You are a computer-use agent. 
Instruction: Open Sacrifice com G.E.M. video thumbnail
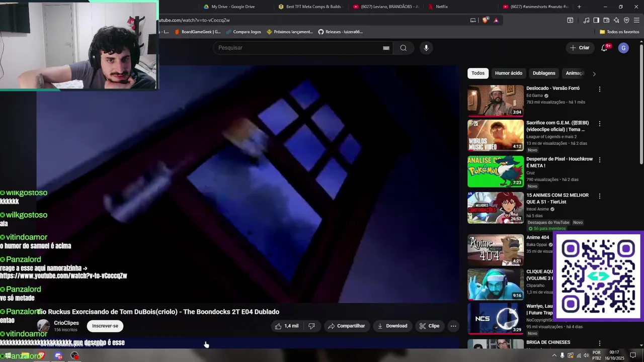pos(496,135)
